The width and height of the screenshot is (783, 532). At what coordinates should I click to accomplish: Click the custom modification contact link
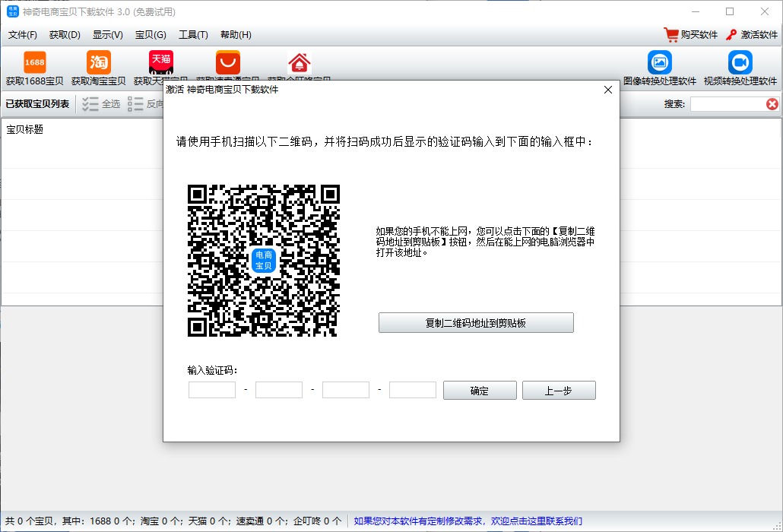click(x=468, y=521)
